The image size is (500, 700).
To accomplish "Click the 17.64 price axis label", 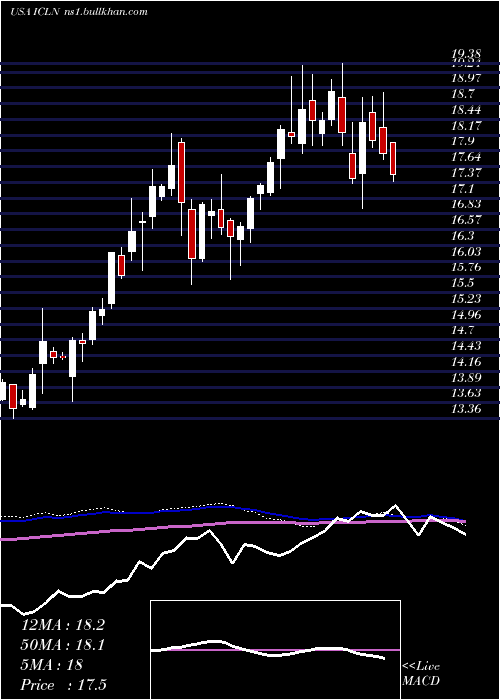I will pyautogui.click(x=467, y=157).
